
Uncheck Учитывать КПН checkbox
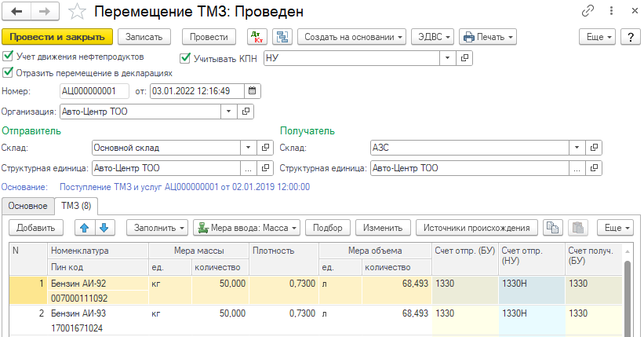186,58
